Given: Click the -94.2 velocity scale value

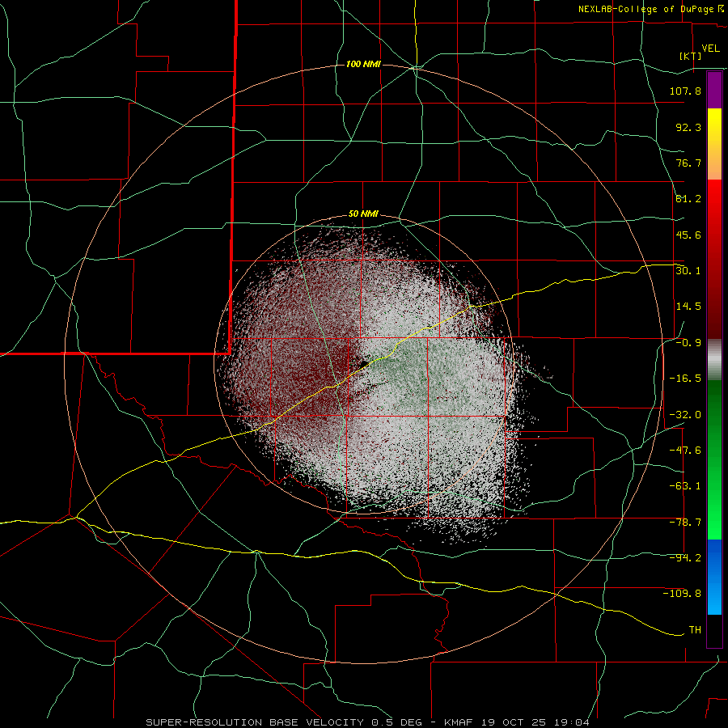Looking at the screenshot, I should click(x=685, y=558).
